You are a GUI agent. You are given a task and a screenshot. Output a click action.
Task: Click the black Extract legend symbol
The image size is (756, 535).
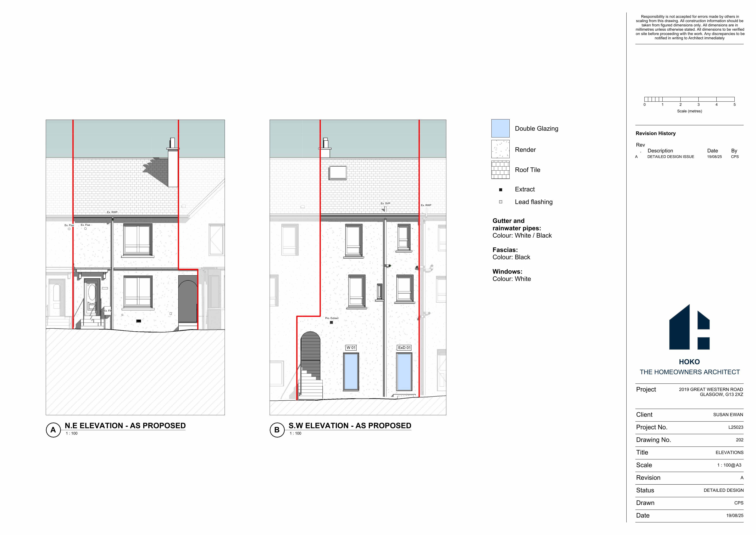(x=501, y=190)
